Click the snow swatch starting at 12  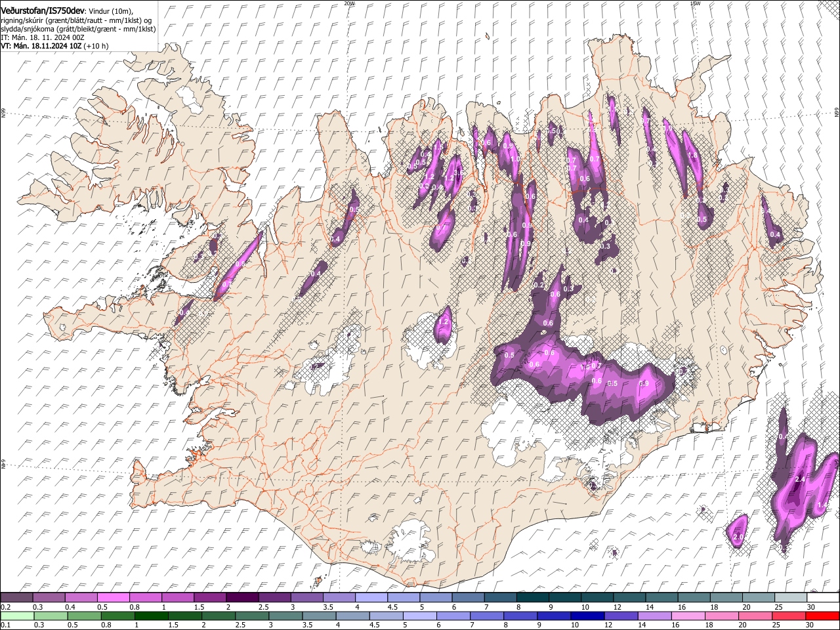pos(630,597)
